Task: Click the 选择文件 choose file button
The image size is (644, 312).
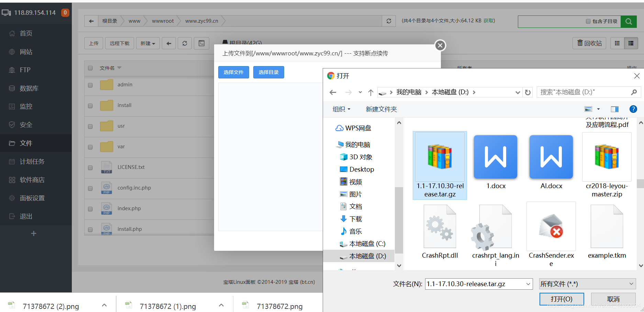Action: pos(234,72)
